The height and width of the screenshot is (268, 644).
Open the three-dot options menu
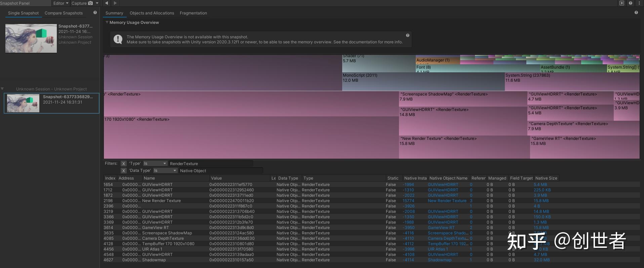click(639, 3)
